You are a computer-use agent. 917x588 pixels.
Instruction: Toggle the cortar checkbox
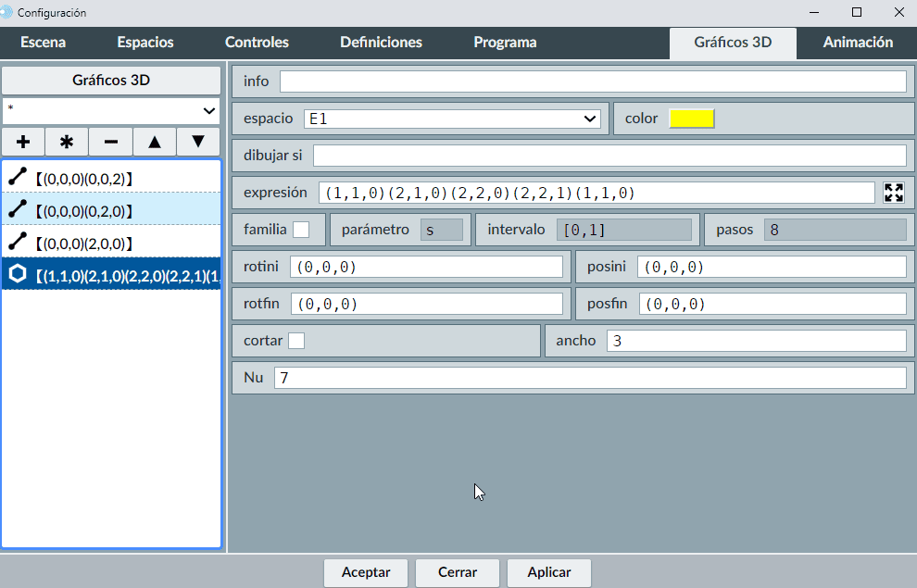[x=296, y=341]
